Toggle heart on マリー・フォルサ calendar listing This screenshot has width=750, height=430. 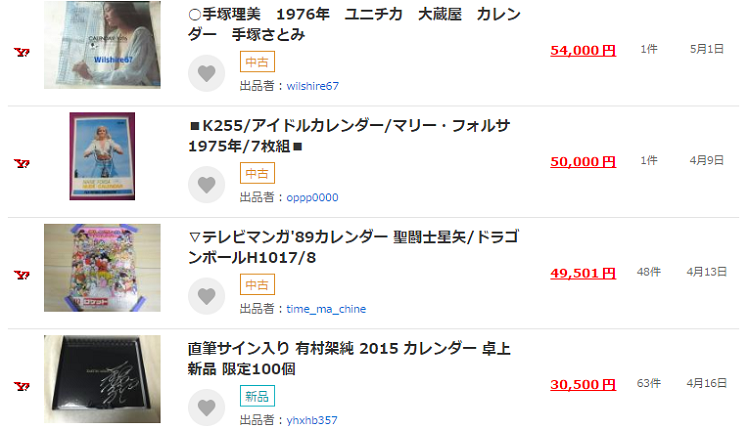[x=206, y=184]
